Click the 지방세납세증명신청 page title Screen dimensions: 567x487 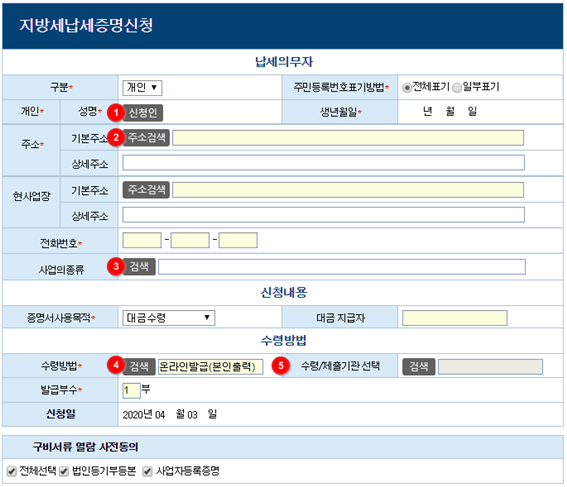pos(86,25)
